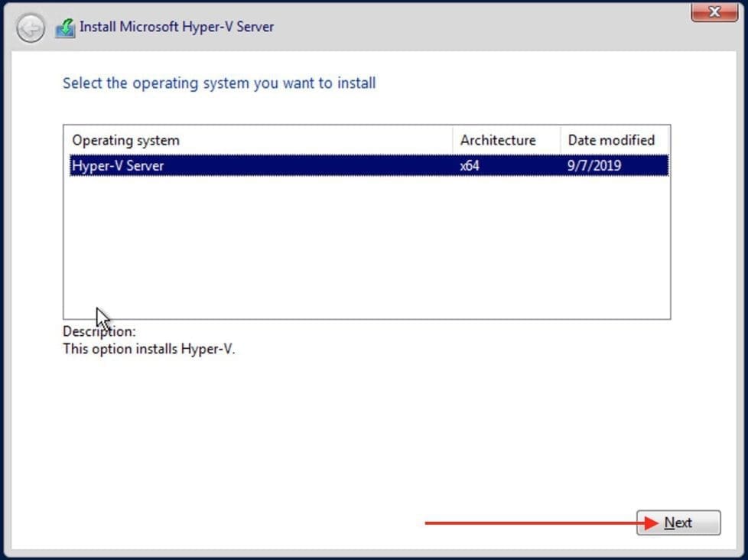Image resolution: width=748 pixels, height=560 pixels.
Task: Click the Date modified column header
Action: tap(611, 140)
